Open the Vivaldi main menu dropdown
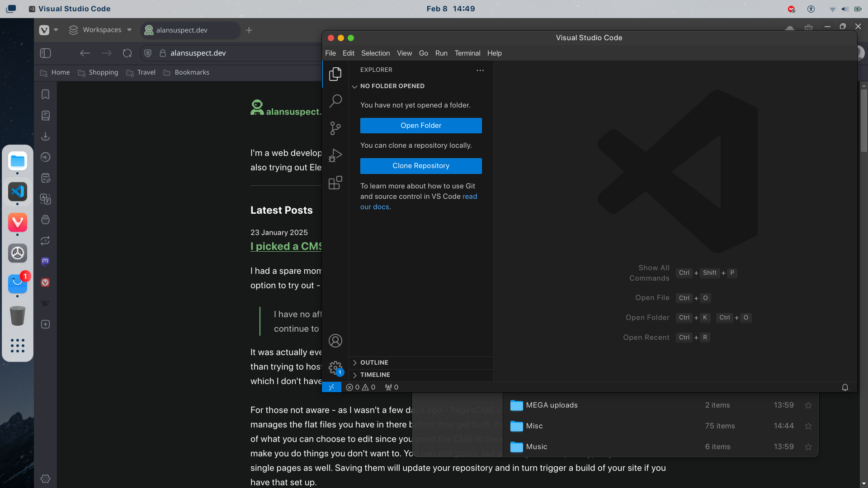Image resolution: width=868 pixels, height=488 pixels. [48, 30]
